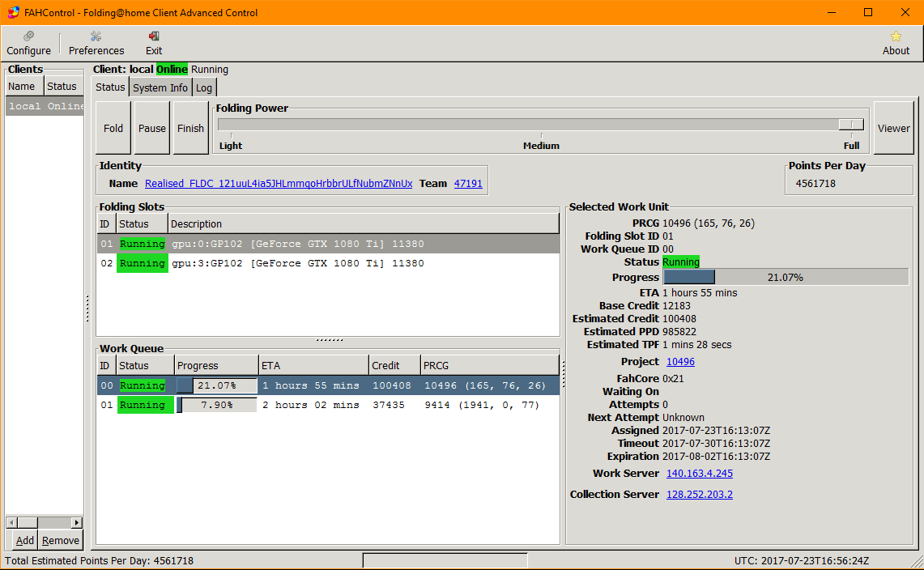Click the Clients Status column header
Image resolution: width=924 pixels, height=570 pixels.
click(x=64, y=86)
